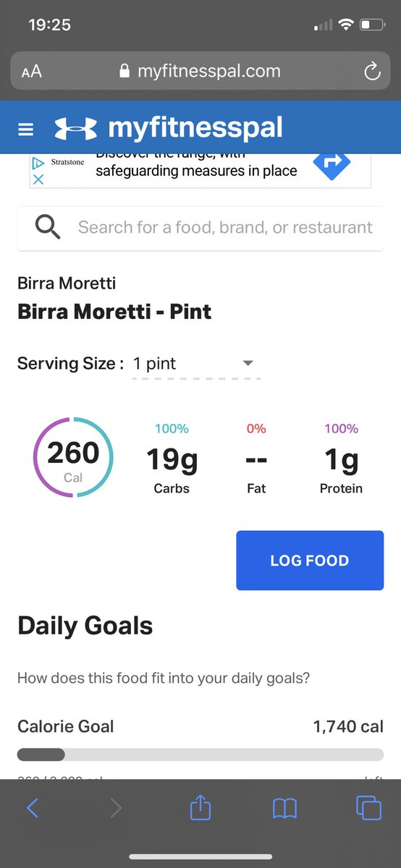The height and width of the screenshot is (868, 401).
Task: Open the myfitnesspal home link
Action: pos(195,129)
